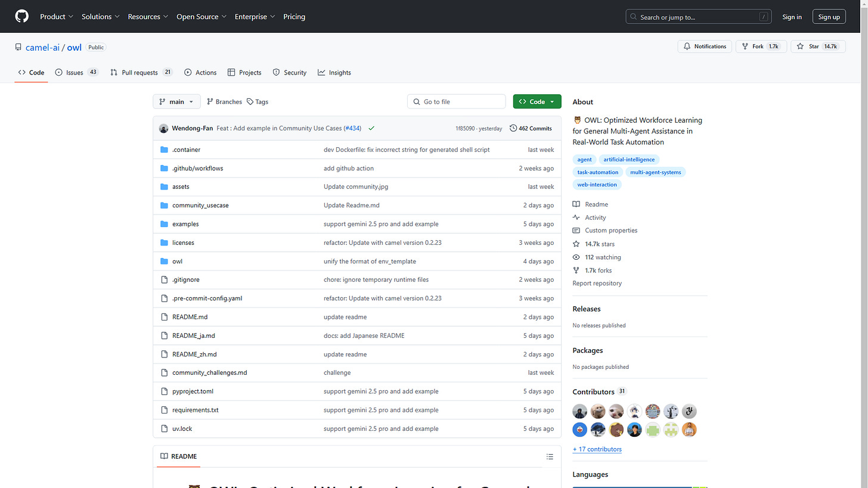Click the web-interaction topic tag
The image size is (868, 488).
597,185
